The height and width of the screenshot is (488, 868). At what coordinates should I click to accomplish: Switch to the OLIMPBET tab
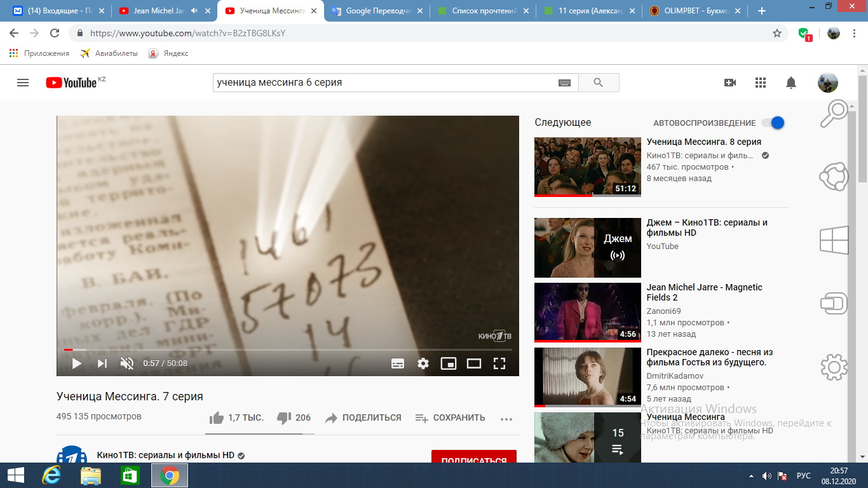(x=695, y=11)
